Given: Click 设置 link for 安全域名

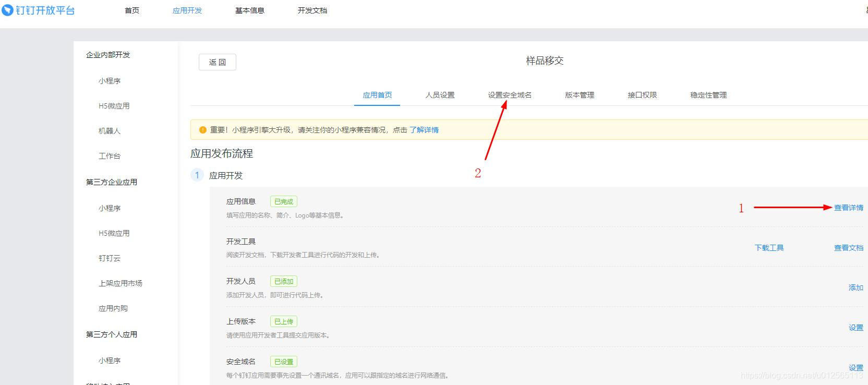Looking at the screenshot, I should (856, 368).
